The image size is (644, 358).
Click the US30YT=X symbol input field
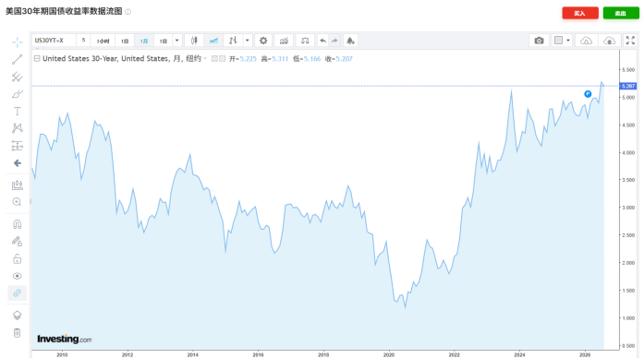coord(54,41)
